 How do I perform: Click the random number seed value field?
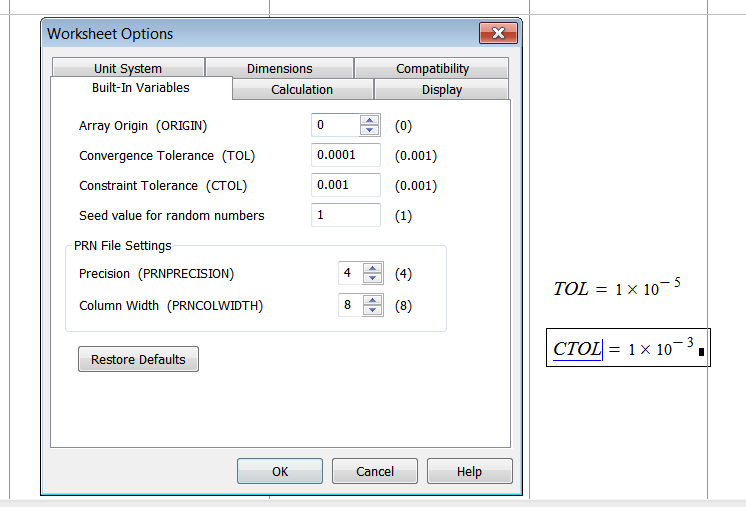pos(346,215)
